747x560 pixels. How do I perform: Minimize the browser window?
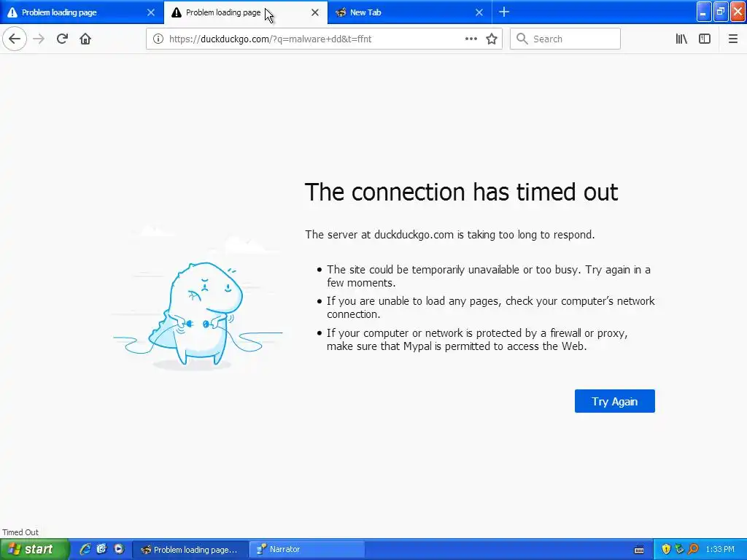pos(704,12)
